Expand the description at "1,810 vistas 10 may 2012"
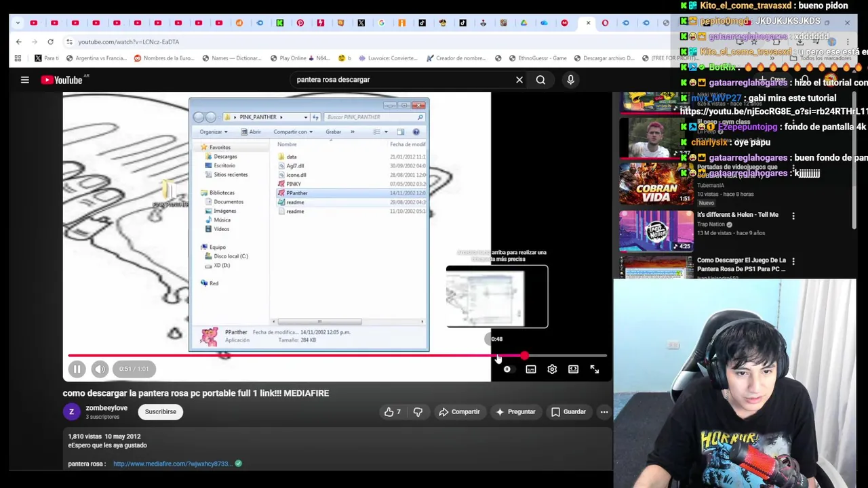The image size is (868, 488). pos(104,437)
